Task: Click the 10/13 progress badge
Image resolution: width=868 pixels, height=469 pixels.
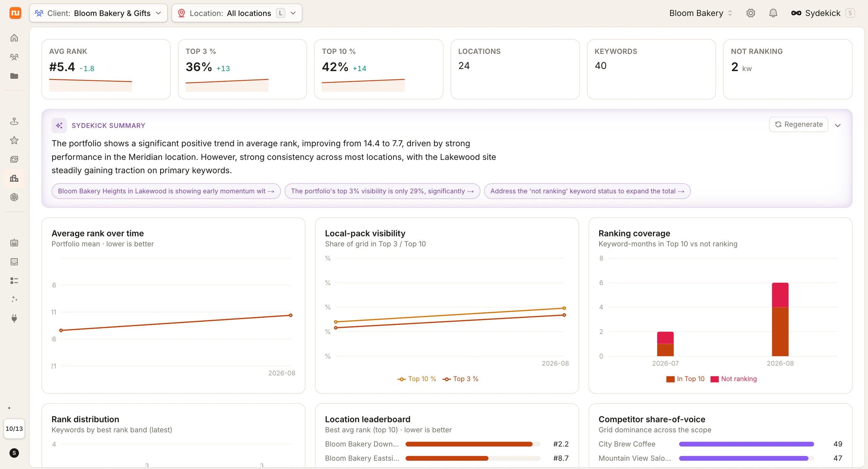Action: 14,429
